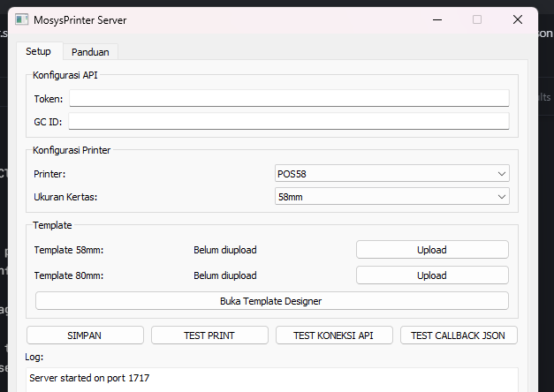554x392 pixels.
Task: Click the maximize window icon
Action: (x=477, y=19)
